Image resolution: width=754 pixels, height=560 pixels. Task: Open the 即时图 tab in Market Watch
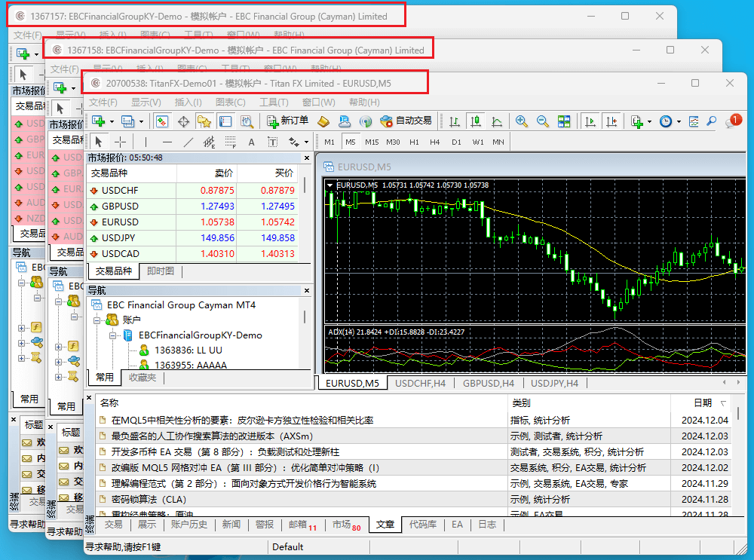(160, 271)
